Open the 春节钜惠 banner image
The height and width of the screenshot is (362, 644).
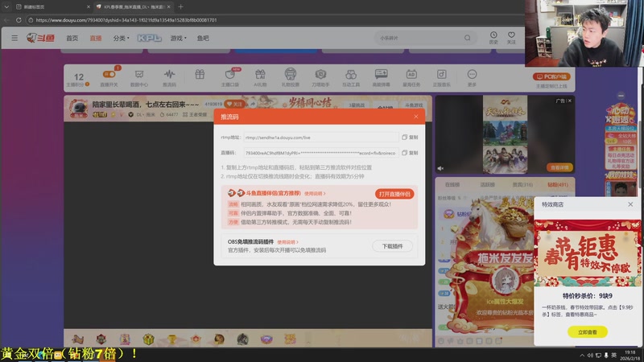click(x=588, y=253)
